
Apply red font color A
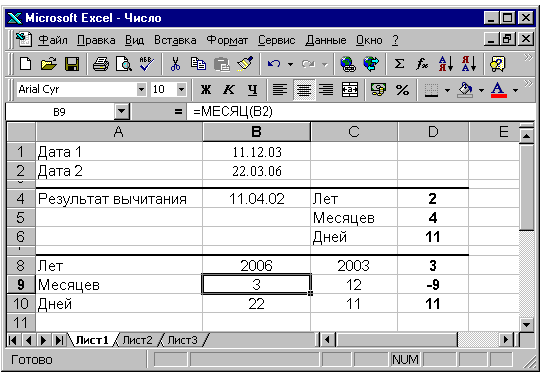499,90
